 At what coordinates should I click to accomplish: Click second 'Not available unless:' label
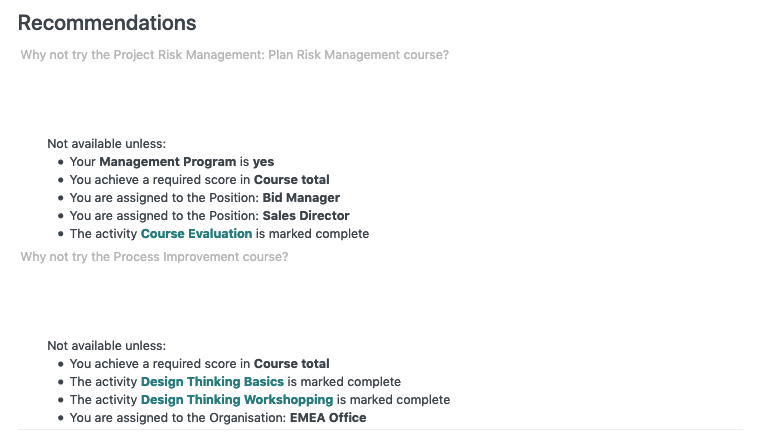coord(107,346)
